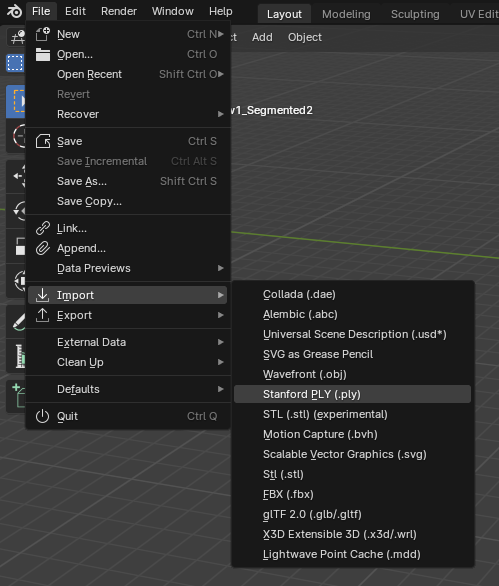499x586 pixels.
Task: Import Scalable Vector Graphics (.svg)
Action: point(352,454)
